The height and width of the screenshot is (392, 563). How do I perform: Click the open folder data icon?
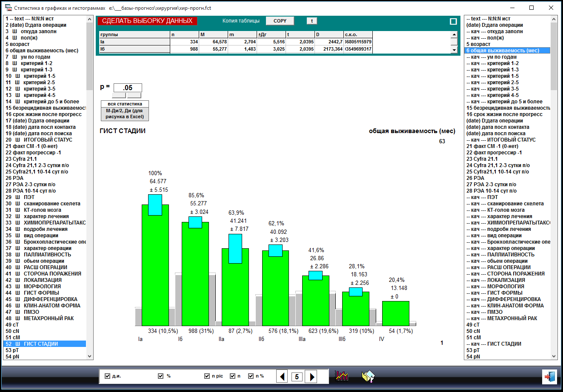point(368,376)
